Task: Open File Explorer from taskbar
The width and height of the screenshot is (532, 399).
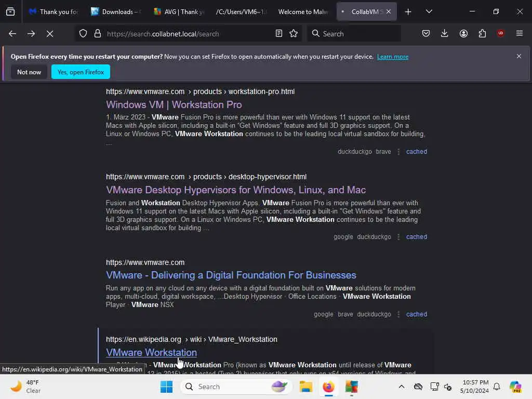Action: (305, 387)
